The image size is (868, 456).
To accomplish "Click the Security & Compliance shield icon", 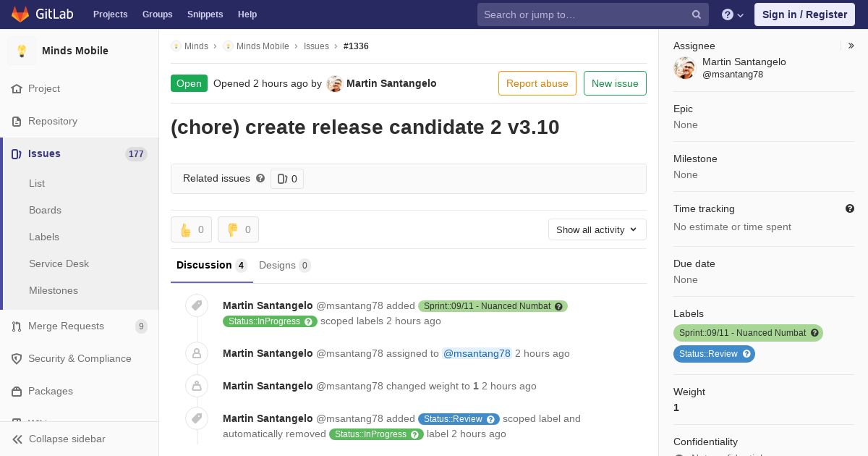I will (17, 359).
